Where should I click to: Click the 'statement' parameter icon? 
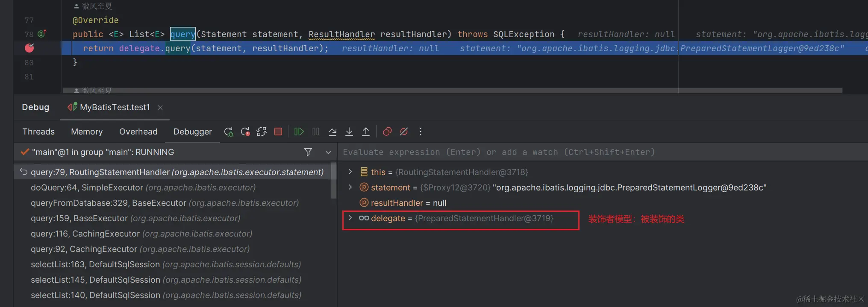pyautogui.click(x=364, y=187)
